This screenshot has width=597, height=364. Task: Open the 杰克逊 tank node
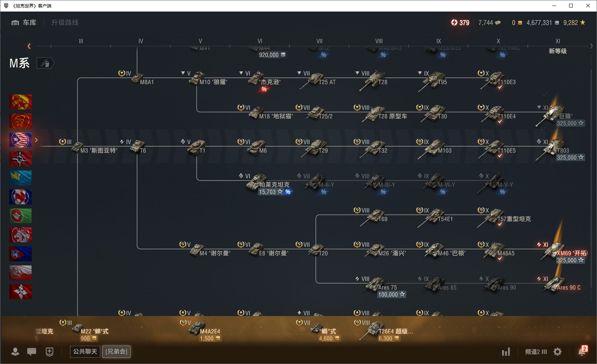pyautogui.click(x=256, y=78)
